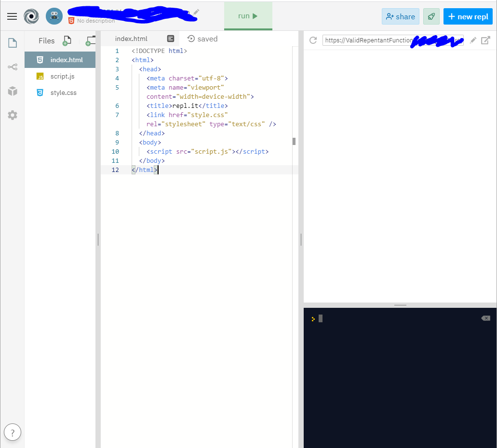The width and height of the screenshot is (497, 448).
Task: Open preview in a new tab
Action: pyautogui.click(x=485, y=40)
